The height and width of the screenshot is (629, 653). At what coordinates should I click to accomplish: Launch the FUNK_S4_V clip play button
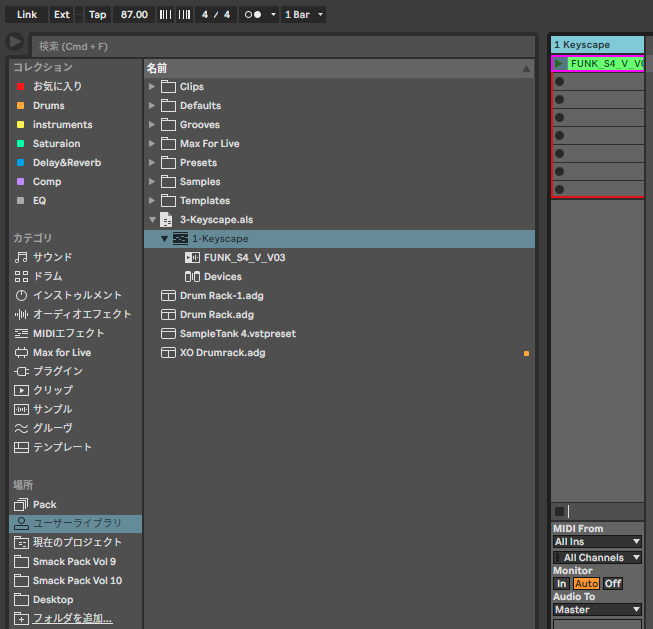click(560, 63)
